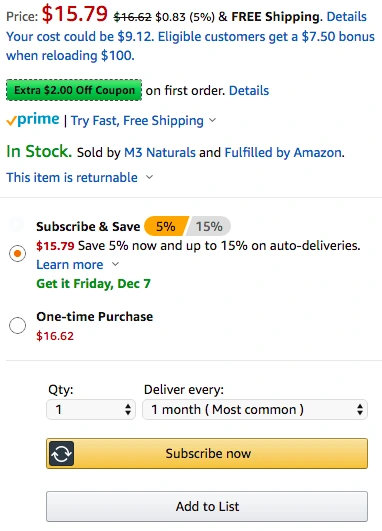Click the 5% savings tier badge
The height and width of the screenshot is (531, 382).
coord(166,226)
